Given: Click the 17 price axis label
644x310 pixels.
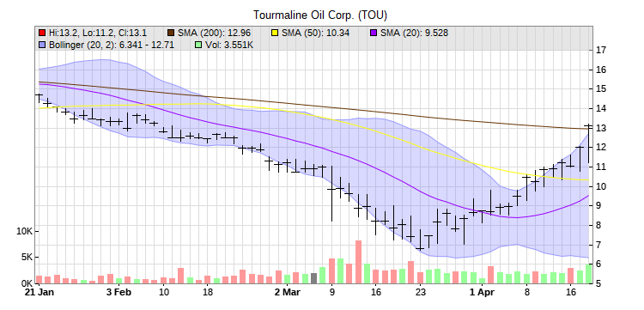Looking at the screenshot, I should point(601,50).
